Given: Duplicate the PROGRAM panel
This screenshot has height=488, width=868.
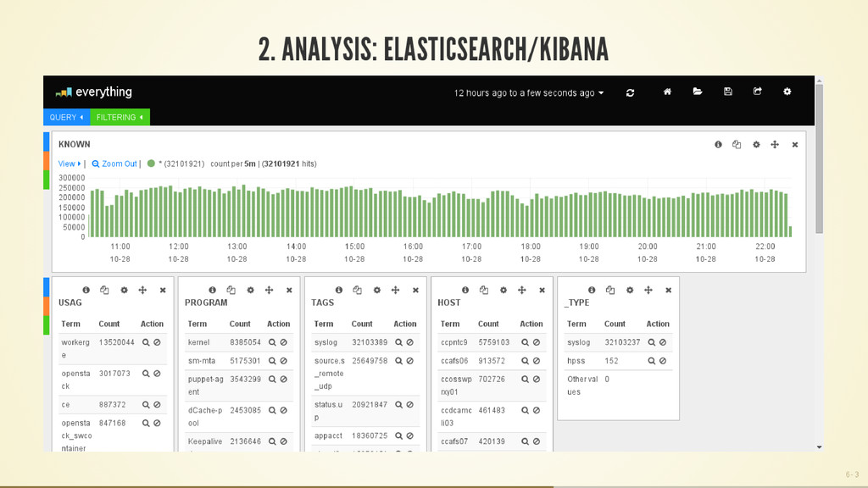Looking at the screenshot, I should (231, 290).
